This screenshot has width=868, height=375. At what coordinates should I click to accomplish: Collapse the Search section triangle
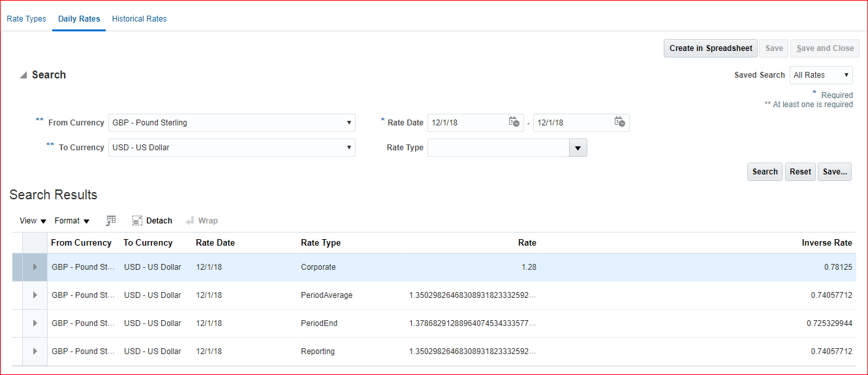23,75
